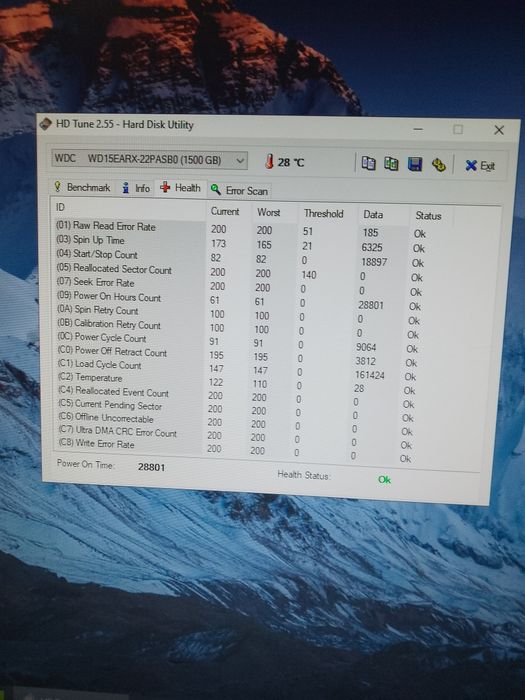Click the 28 °C temperature reading
Image resolution: width=525 pixels, height=700 pixels.
[x=291, y=162]
